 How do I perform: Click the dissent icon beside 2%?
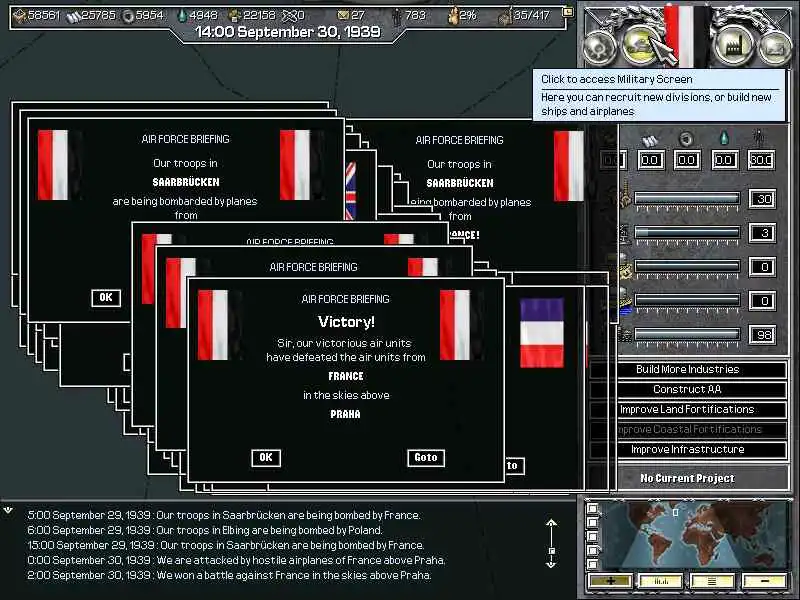pos(452,16)
